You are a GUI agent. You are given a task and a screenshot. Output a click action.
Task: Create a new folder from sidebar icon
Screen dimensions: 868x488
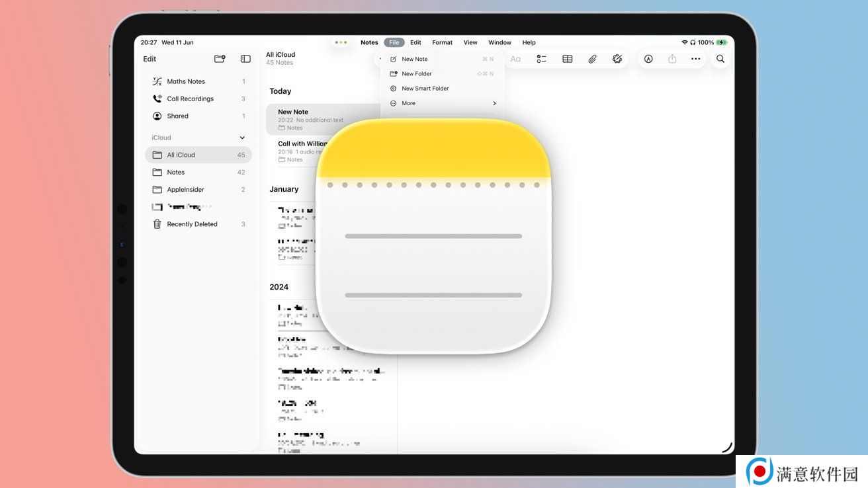(x=220, y=59)
